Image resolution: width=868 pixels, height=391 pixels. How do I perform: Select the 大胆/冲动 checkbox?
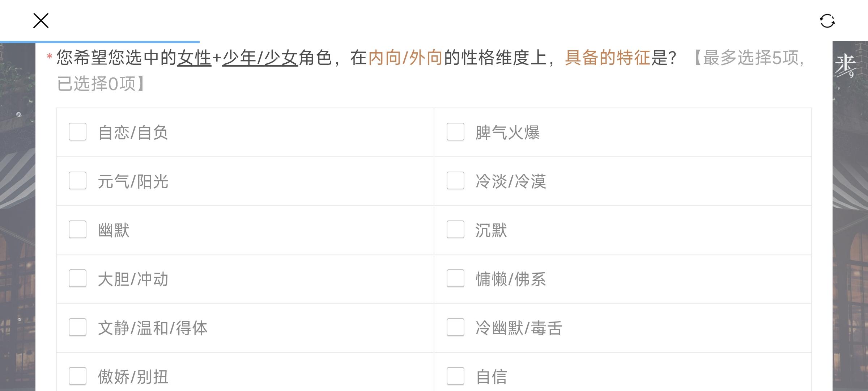77,278
